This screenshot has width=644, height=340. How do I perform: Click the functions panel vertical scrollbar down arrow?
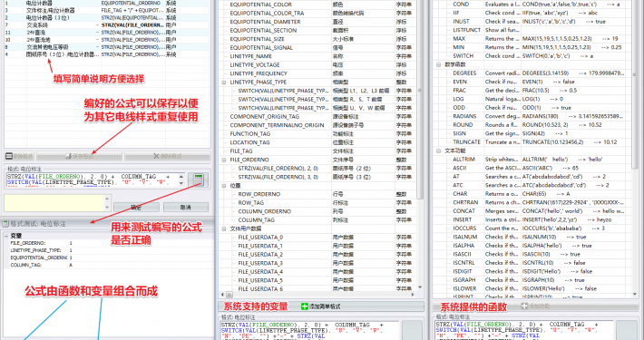click(x=634, y=296)
